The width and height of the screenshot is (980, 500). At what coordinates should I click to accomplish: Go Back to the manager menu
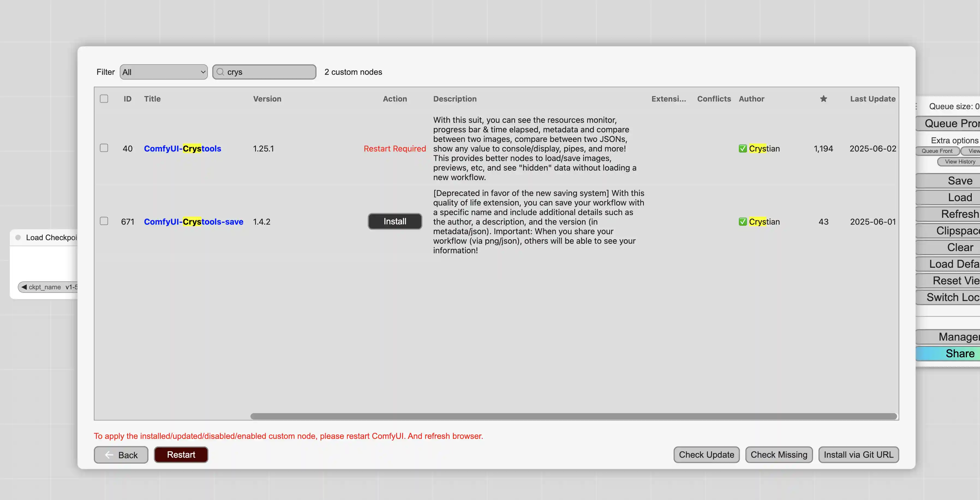[x=121, y=455]
